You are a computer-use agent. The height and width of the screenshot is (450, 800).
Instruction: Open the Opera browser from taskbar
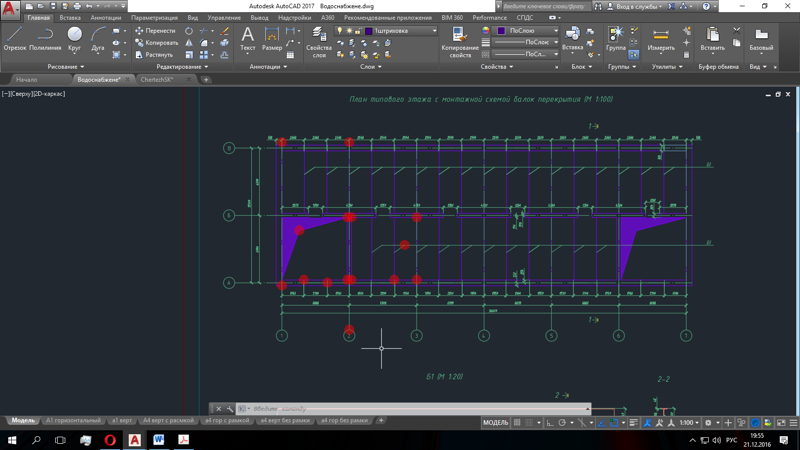[110, 440]
